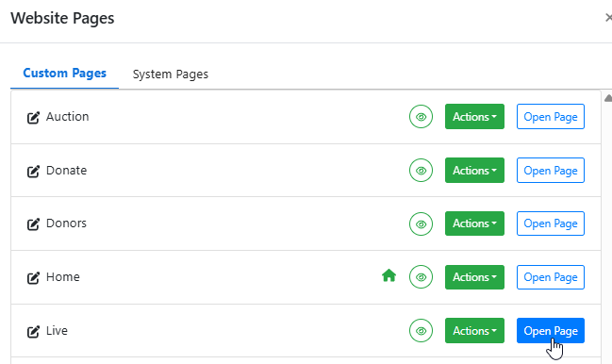Click the edit pencil icon beside Donate
Screen dimensions: 612x364
[33, 171]
